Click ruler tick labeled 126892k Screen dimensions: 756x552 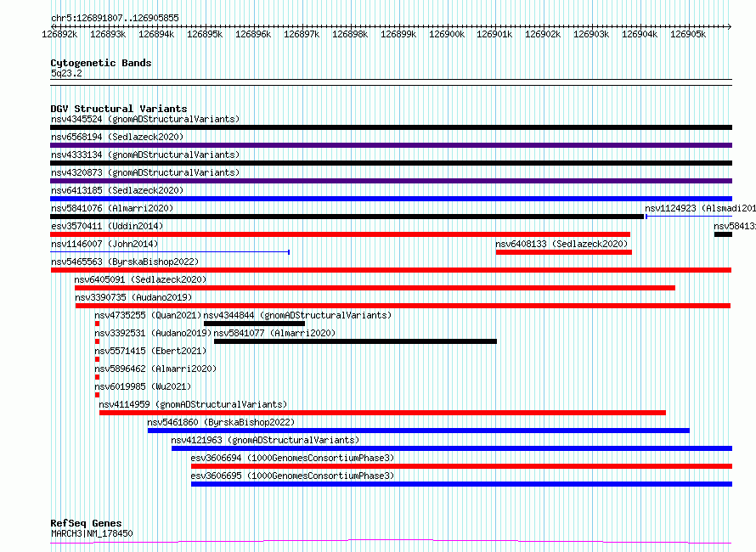point(59,34)
